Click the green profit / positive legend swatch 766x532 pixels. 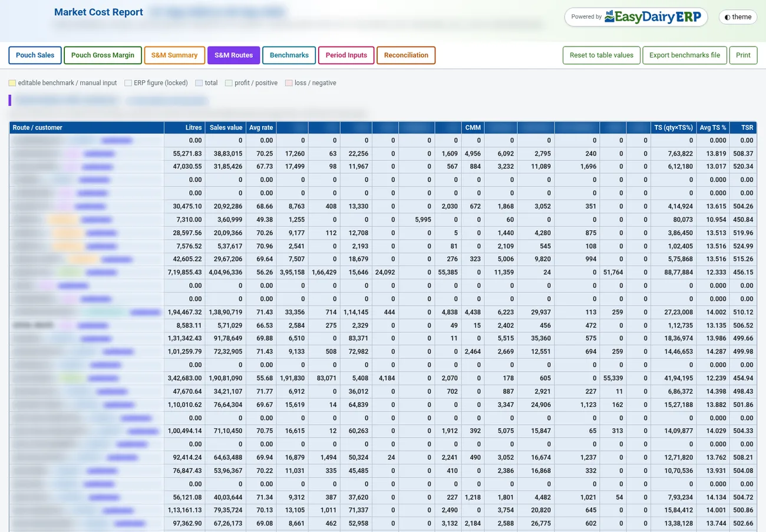[229, 83]
